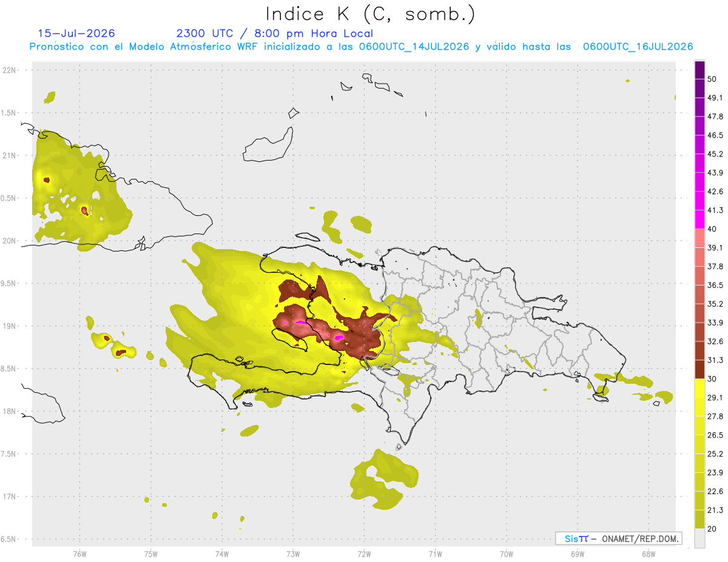The width and height of the screenshot is (728, 562).
Task: Click the 17N latitude axis label
Action: coord(10,497)
